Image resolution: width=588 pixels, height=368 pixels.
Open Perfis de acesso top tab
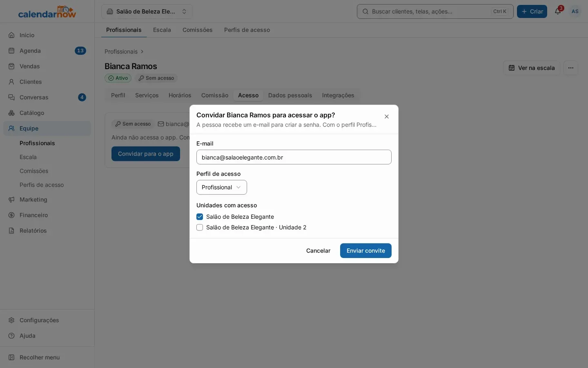point(247,30)
